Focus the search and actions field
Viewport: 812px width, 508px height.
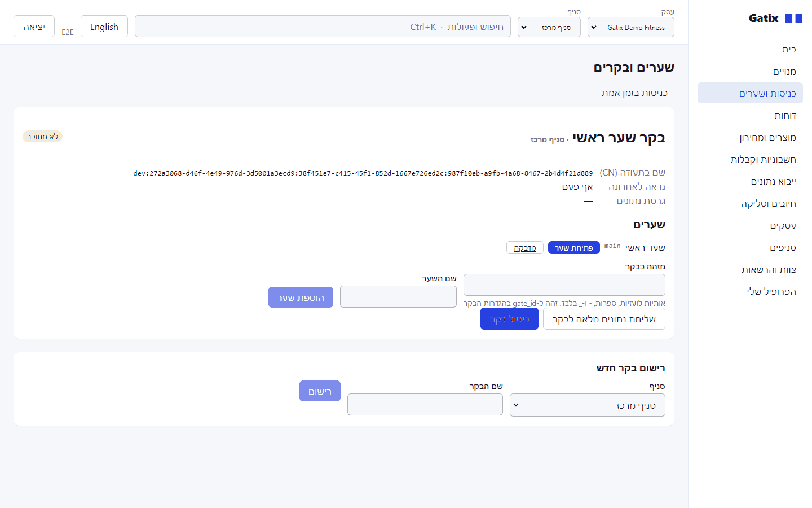(323, 27)
